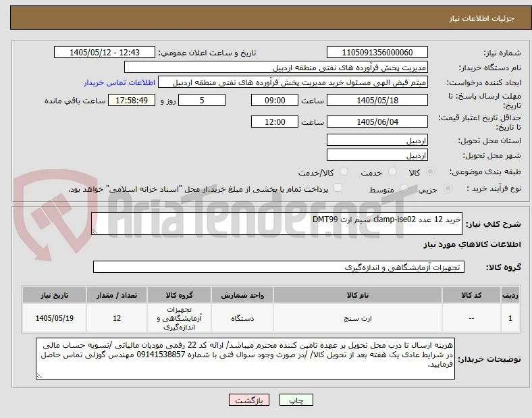Click the quantity cell showing 12
This screenshot has width=532, height=418.
(117, 318)
